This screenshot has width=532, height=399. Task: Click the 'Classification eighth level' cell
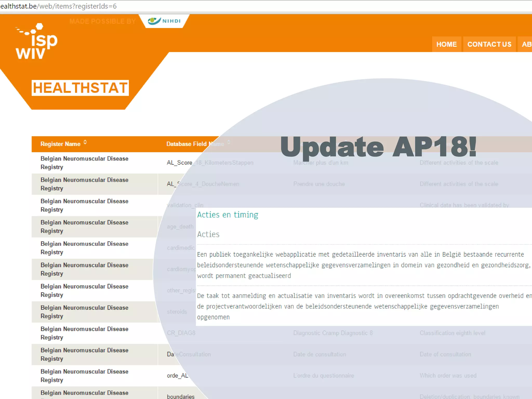[453, 333]
